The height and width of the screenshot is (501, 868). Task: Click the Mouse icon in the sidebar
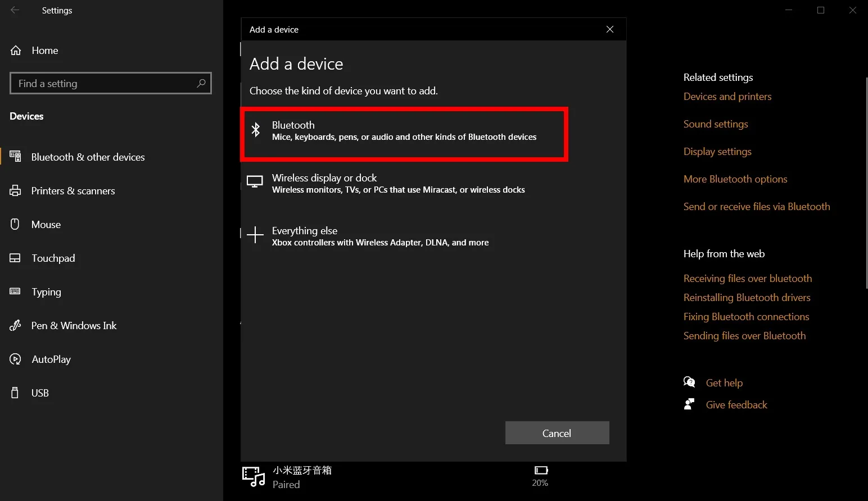15,225
